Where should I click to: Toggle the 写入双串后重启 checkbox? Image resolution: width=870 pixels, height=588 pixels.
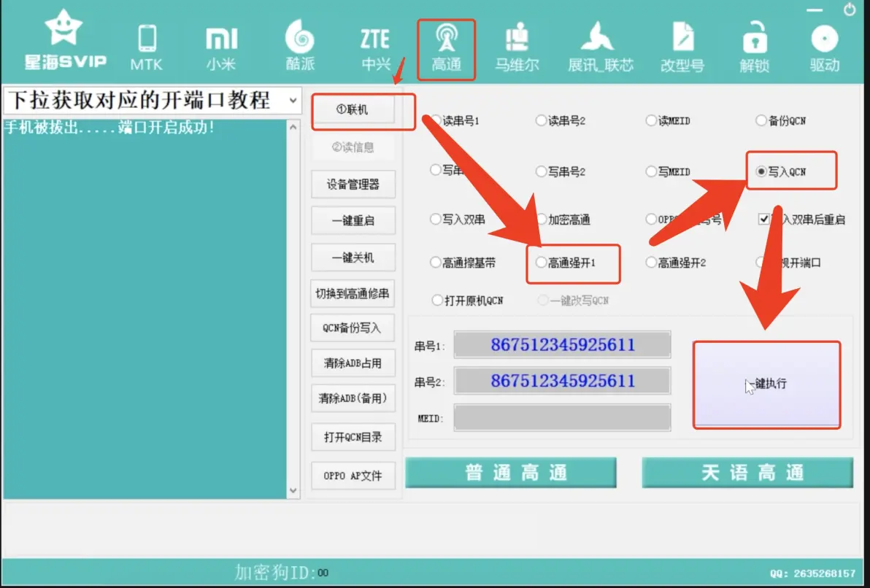(x=763, y=219)
